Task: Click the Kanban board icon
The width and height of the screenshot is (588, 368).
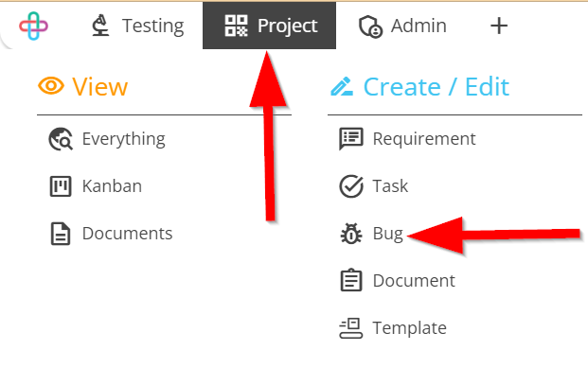Action: click(61, 186)
